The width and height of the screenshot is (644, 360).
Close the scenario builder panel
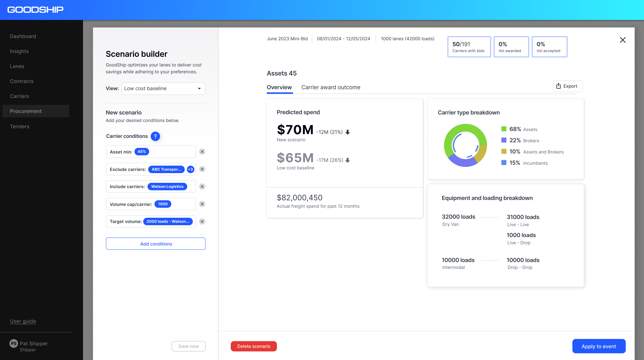click(x=622, y=40)
